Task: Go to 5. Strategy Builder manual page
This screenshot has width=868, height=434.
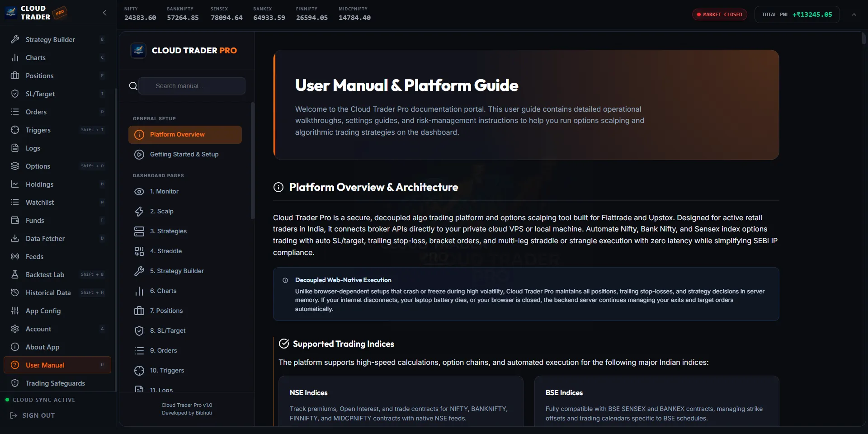Action: pyautogui.click(x=185, y=271)
